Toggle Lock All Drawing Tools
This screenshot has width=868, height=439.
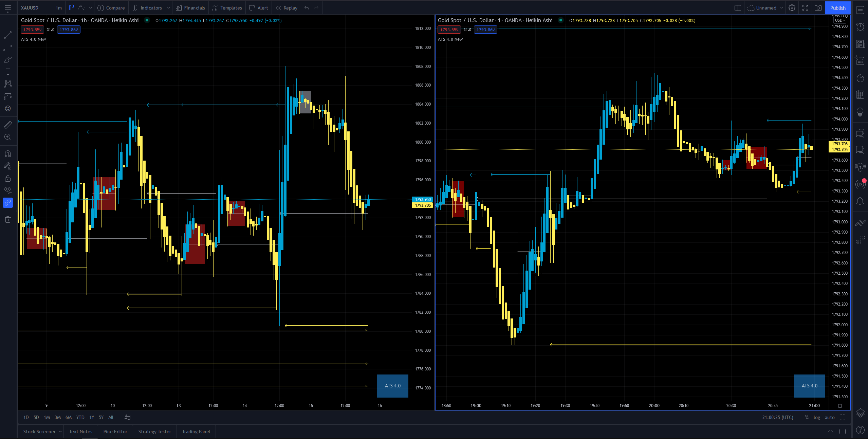[7, 178]
